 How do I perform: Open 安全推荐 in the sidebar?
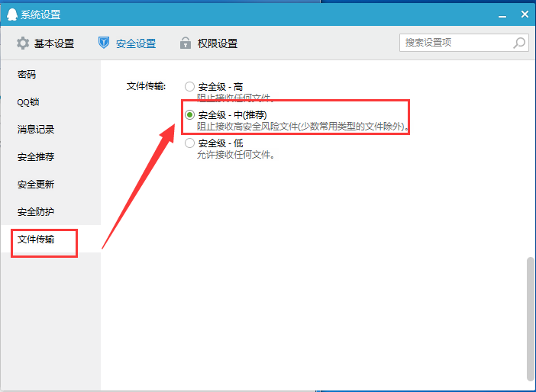[50, 157]
